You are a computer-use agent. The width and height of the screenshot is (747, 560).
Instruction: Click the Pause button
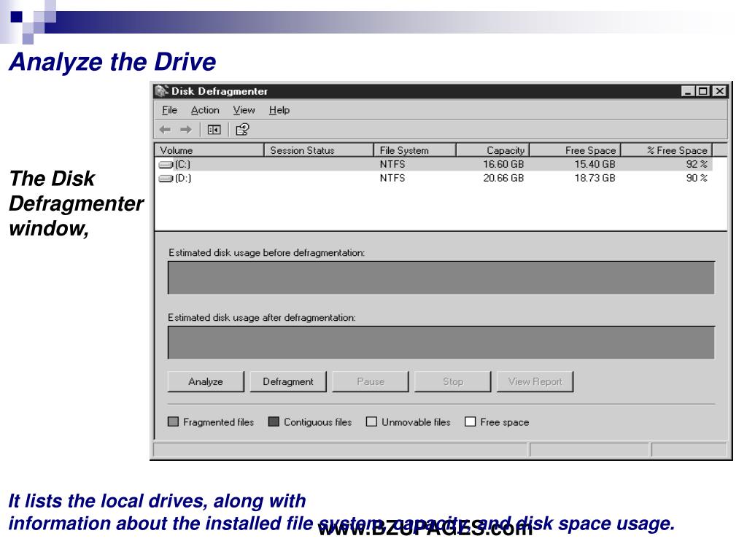click(x=371, y=382)
